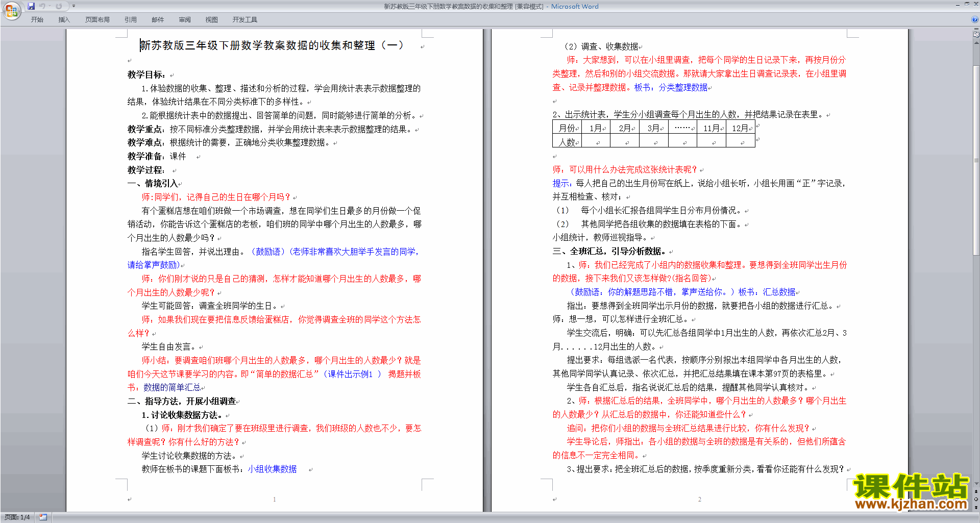
Task: Open Microsoft Word help
Action: [x=975, y=19]
